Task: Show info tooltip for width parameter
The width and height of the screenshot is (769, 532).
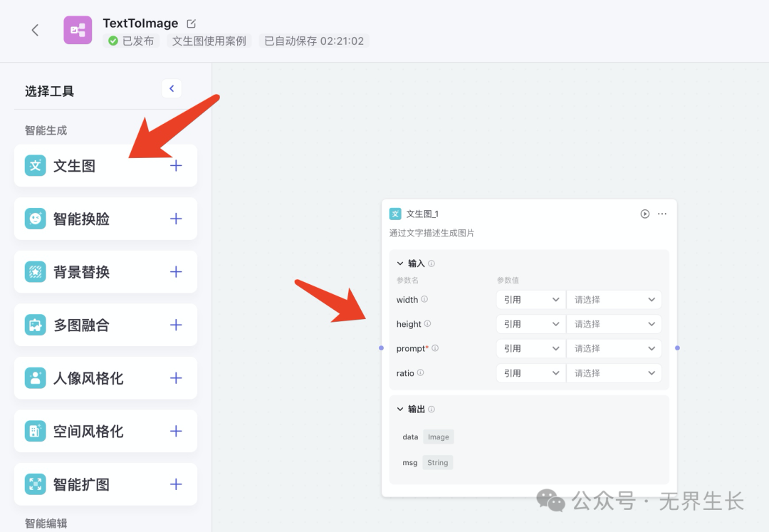Action: tap(424, 299)
